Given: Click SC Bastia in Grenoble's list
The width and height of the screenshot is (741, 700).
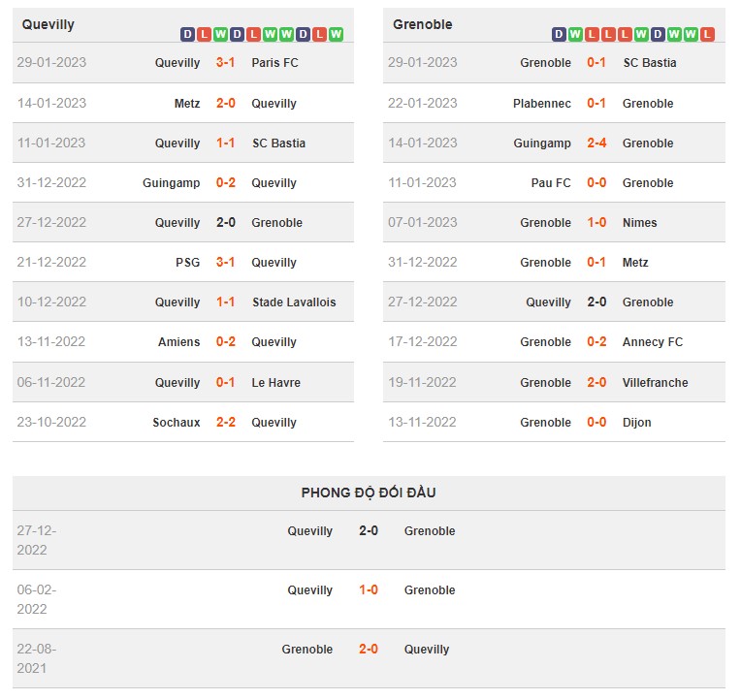Looking at the screenshot, I should 649,63.
